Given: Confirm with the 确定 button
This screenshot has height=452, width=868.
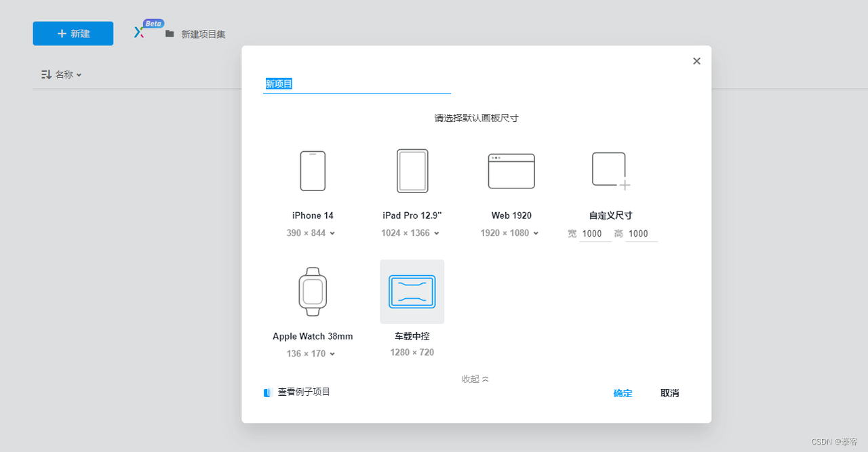Looking at the screenshot, I should (x=623, y=393).
